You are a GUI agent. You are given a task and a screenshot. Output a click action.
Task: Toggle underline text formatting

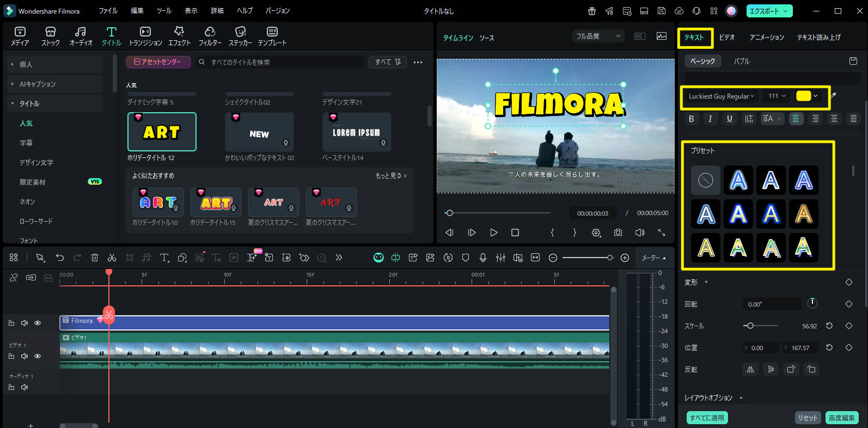click(x=730, y=119)
